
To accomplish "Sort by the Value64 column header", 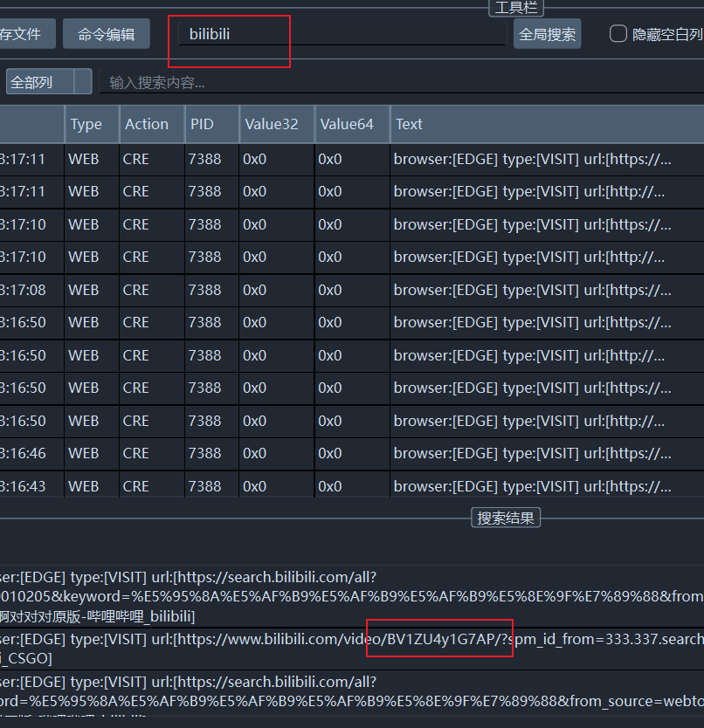I will tap(352, 124).
